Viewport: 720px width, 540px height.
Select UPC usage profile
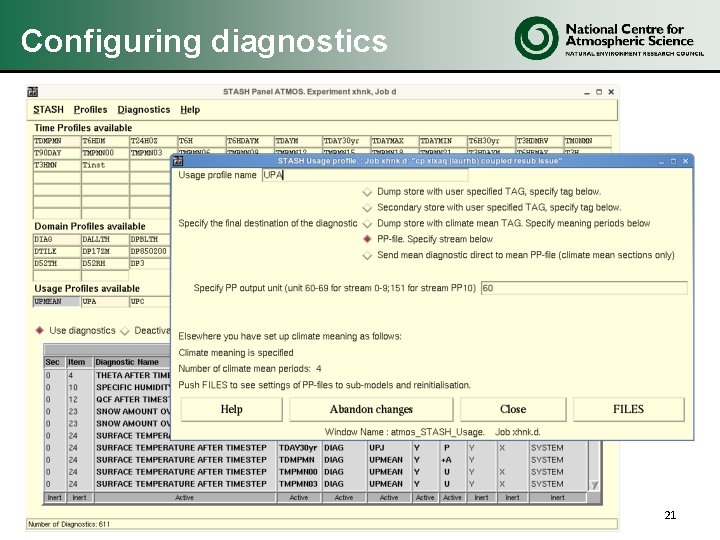(x=150, y=302)
